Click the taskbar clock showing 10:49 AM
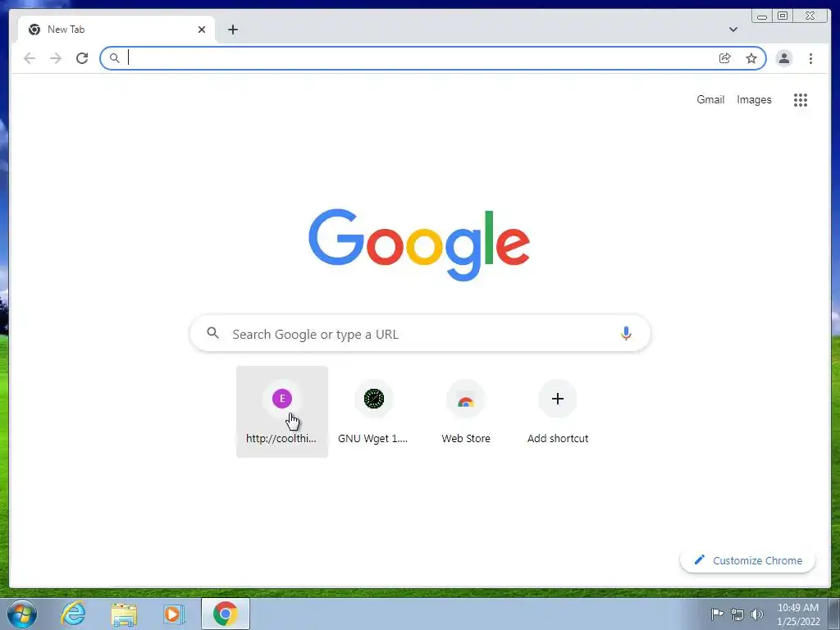The width and height of the screenshot is (840, 630). [798, 614]
